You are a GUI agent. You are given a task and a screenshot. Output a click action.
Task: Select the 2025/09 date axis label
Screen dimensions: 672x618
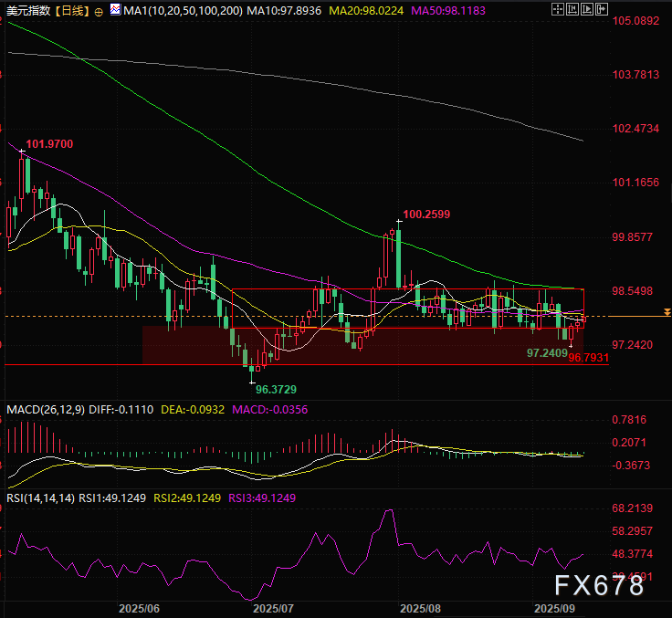click(553, 607)
